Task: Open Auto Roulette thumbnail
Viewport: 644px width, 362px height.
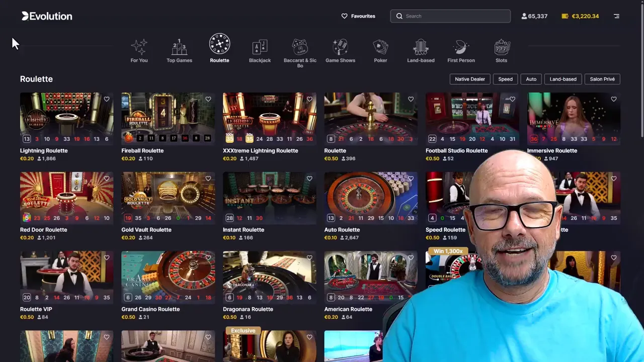Action: 371,198
